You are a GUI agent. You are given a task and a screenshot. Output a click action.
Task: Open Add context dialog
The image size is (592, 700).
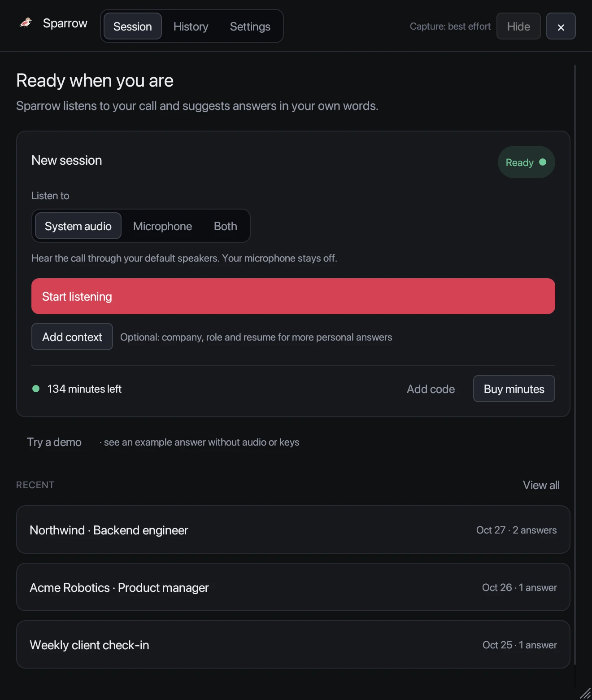pos(72,337)
